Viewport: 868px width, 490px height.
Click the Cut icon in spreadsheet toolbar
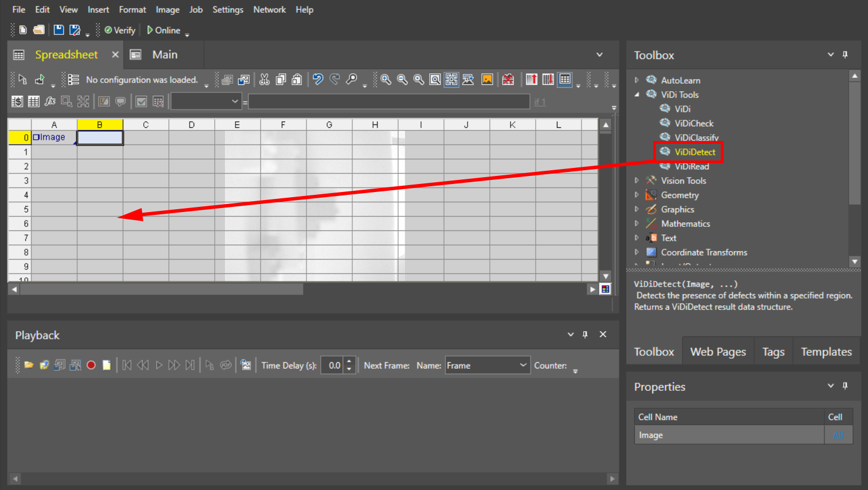pyautogui.click(x=264, y=80)
